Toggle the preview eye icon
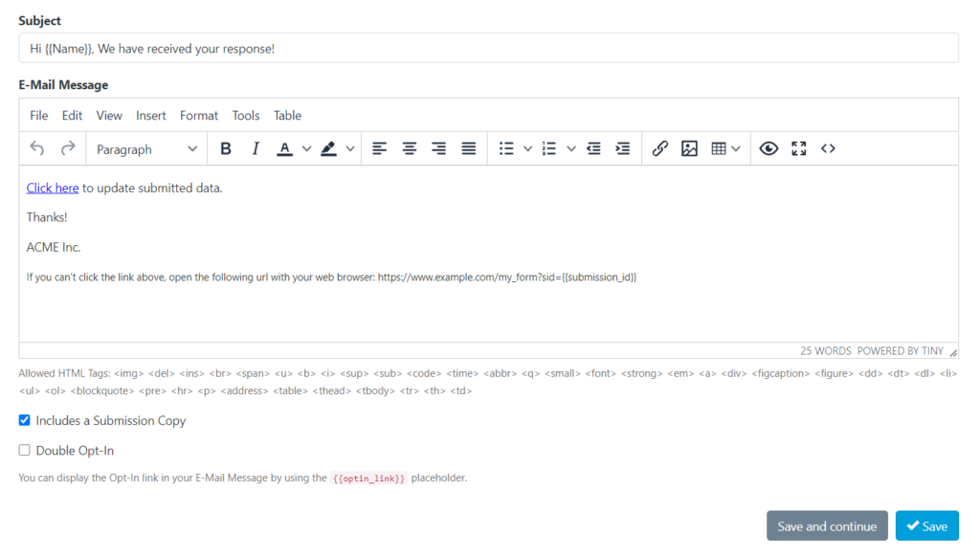Screen dimensions: 980x558 [x=768, y=148]
